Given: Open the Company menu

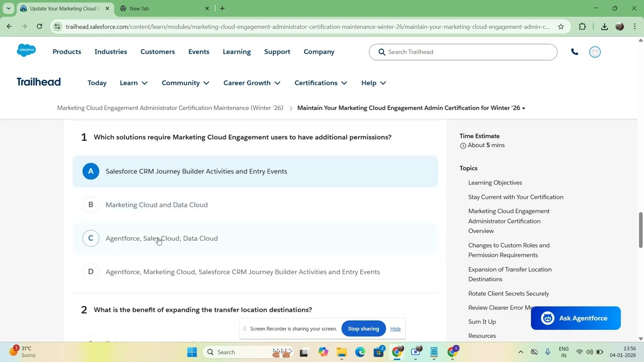Looking at the screenshot, I should (319, 52).
